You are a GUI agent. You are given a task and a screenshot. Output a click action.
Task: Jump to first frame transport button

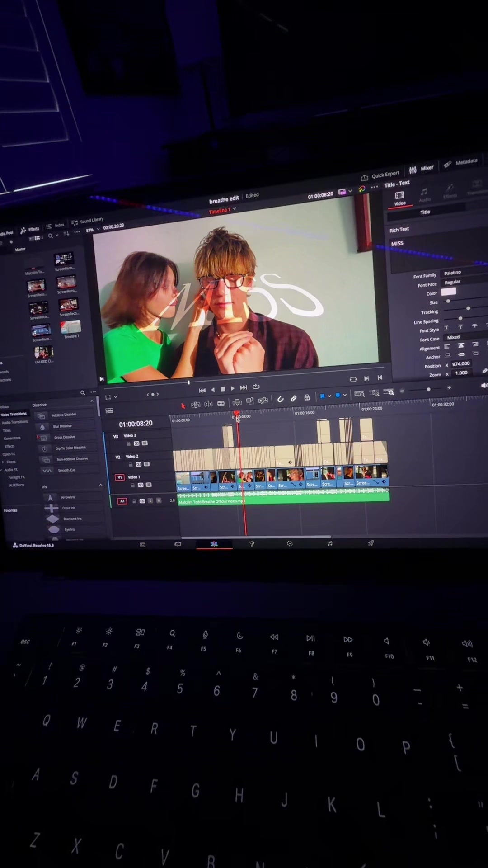pyautogui.click(x=202, y=390)
